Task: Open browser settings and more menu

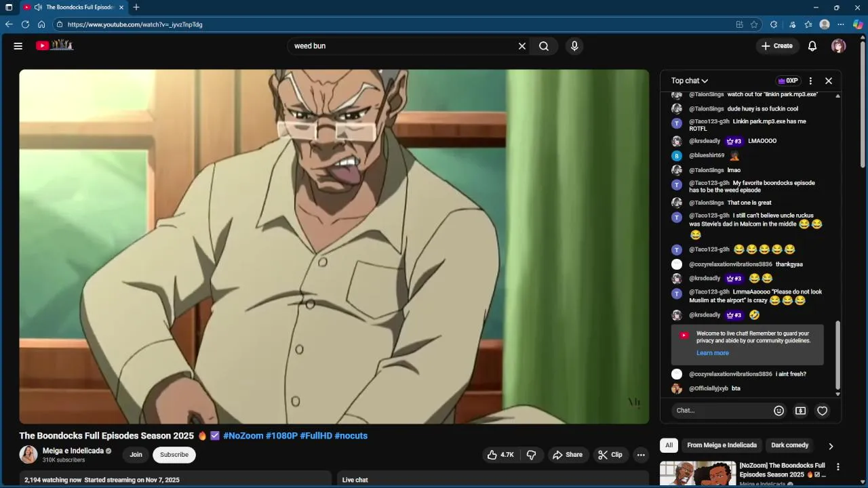Action: (x=841, y=24)
